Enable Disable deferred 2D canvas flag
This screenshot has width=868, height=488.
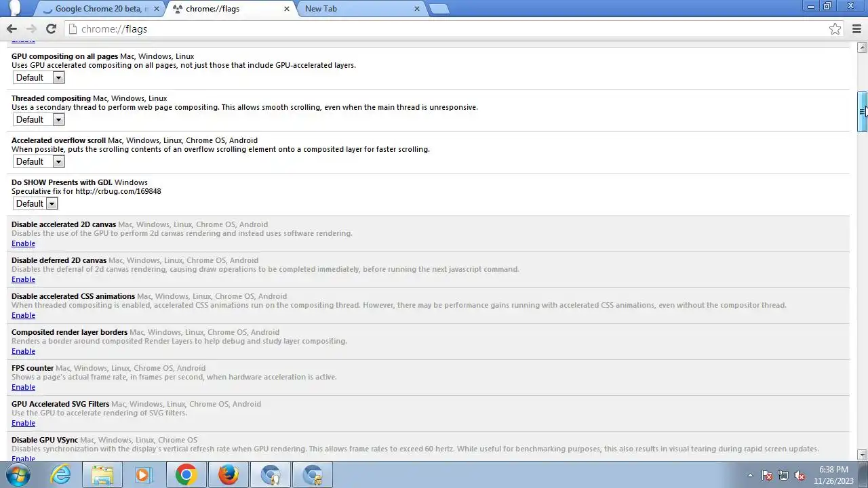coord(23,279)
